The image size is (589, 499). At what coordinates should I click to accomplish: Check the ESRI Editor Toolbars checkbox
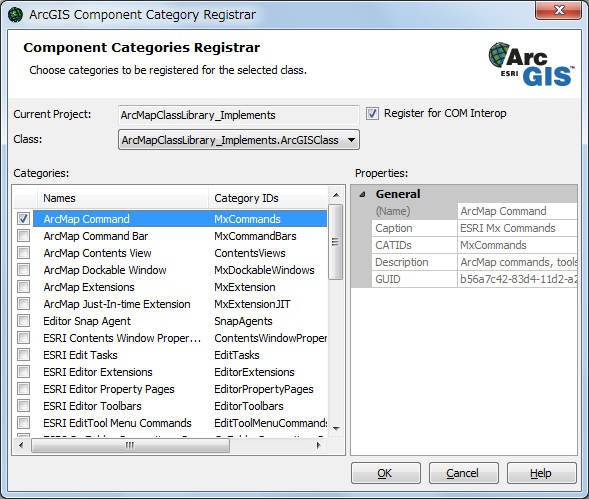[x=23, y=406]
